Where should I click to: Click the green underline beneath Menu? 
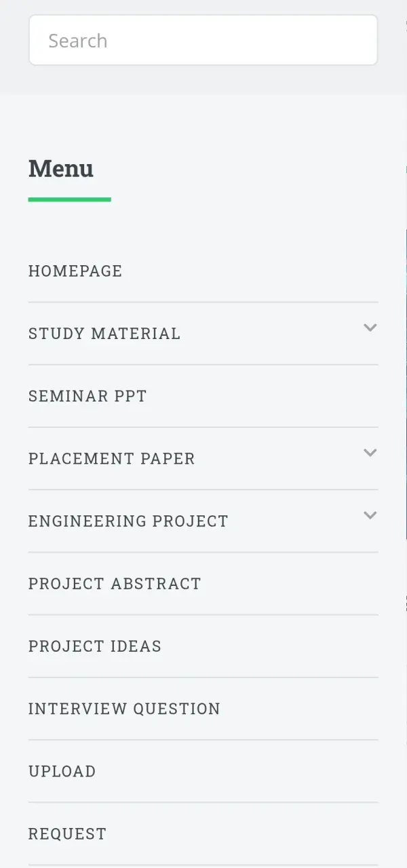point(70,199)
